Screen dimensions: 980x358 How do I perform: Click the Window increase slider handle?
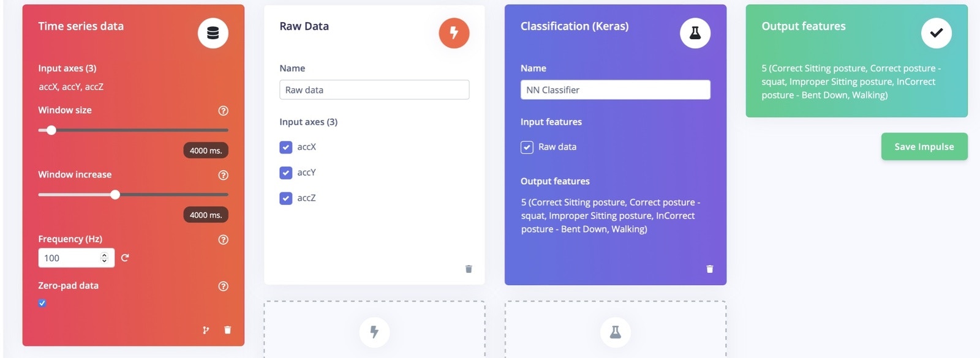pos(115,195)
